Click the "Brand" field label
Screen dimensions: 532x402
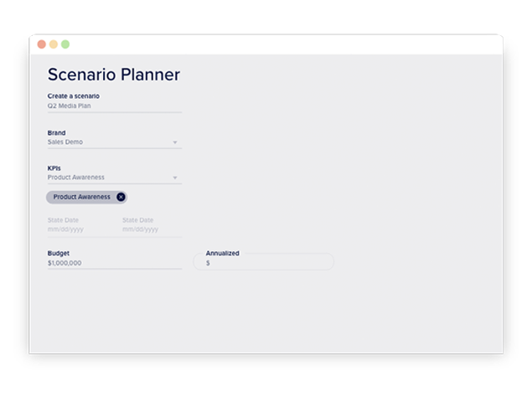[x=56, y=133]
